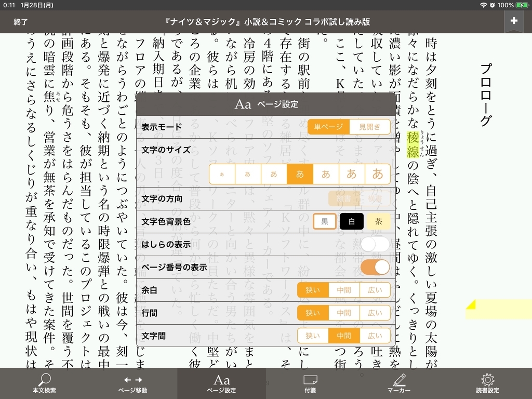Tap the plus button in the top bar
This screenshot has height=399, width=532.
coord(514,21)
